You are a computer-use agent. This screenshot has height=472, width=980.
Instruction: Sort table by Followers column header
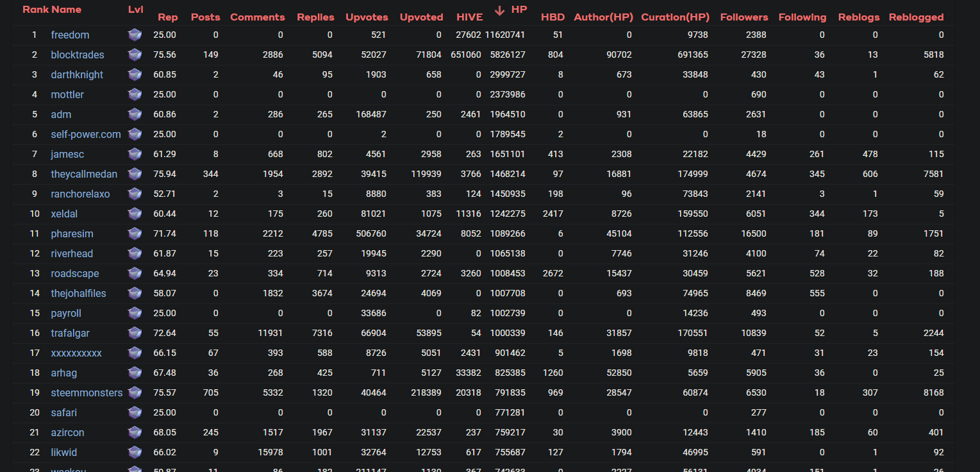744,17
